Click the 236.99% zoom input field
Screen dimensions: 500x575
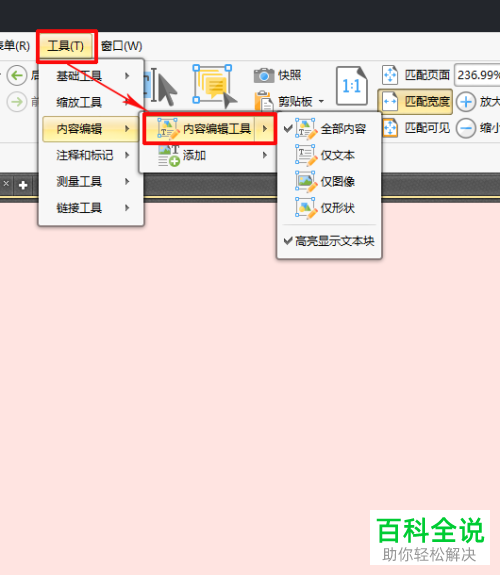[x=477, y=75]
